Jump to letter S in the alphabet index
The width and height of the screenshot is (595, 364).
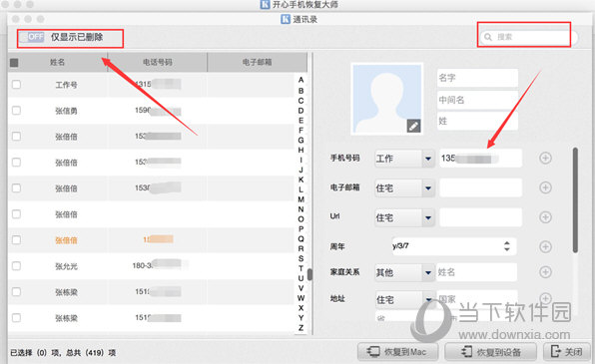point(300,258)
